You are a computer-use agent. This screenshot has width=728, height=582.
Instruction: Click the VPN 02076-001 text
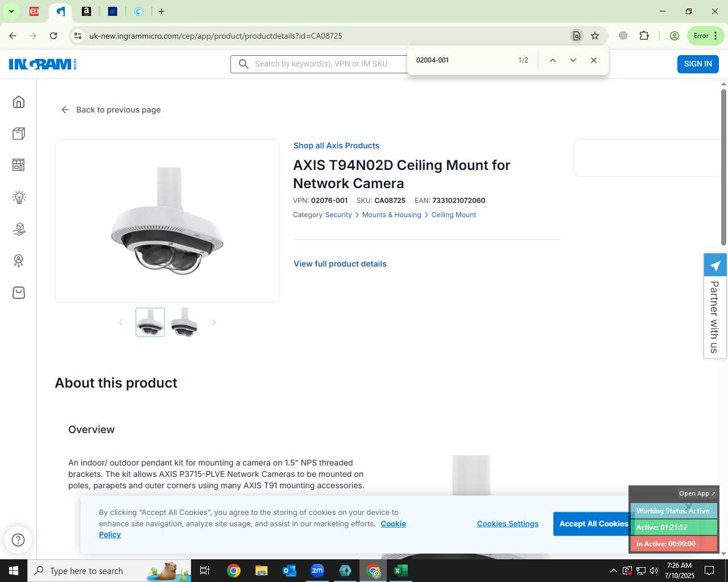(x=320, y=201)
